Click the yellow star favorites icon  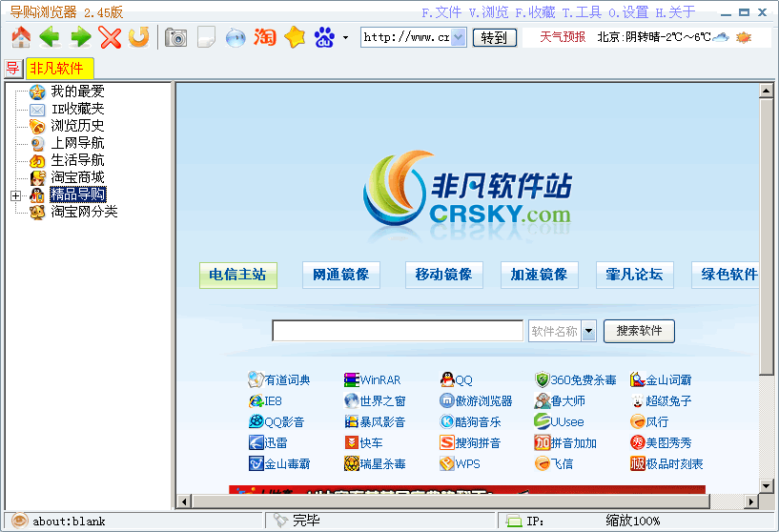click(x=295, y=37)
